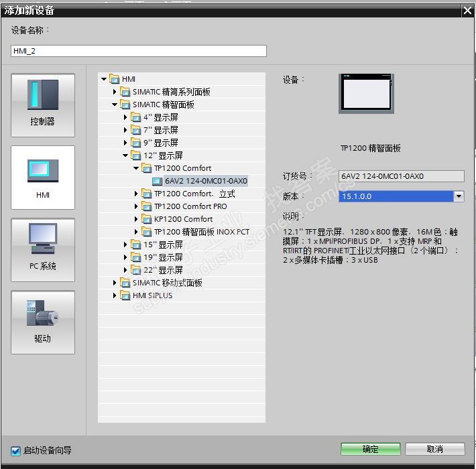Collapse the TP1200 Comfort node

136,168
